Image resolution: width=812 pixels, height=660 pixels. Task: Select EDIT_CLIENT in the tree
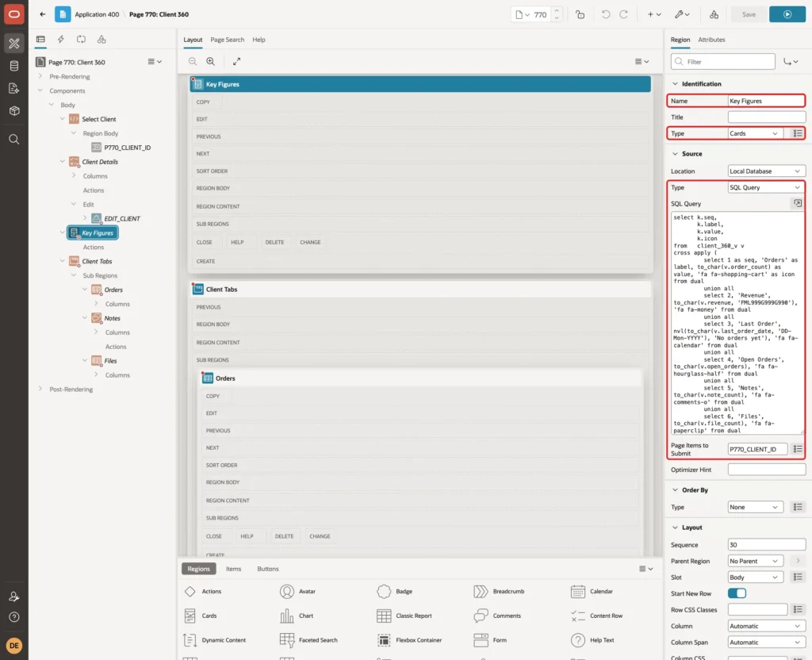tap(122, 219)
